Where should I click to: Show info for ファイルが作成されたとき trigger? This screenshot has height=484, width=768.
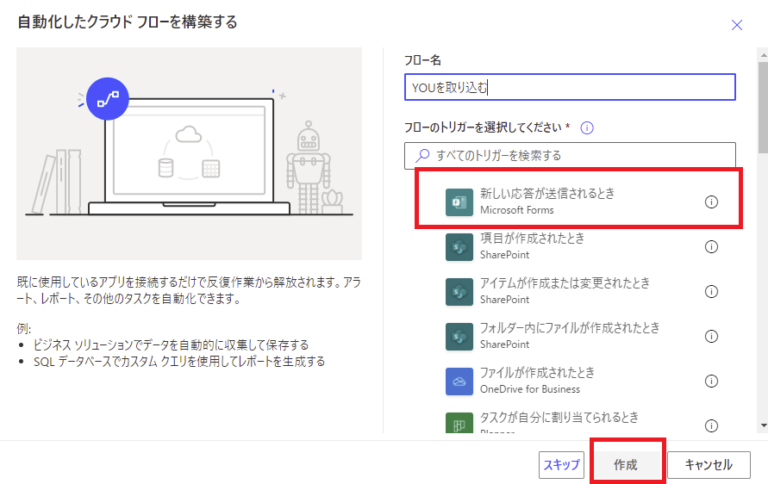point(712,381)
